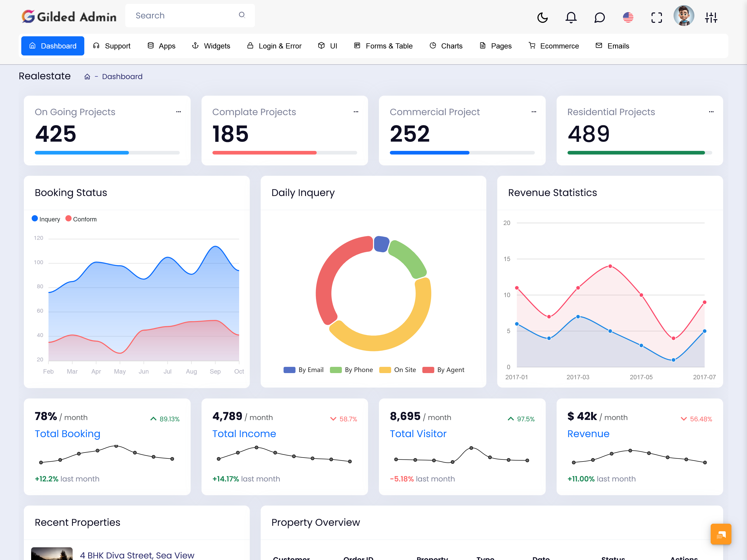Open the Support menu
Screen dimensions: 747x560
pos(112,46)
